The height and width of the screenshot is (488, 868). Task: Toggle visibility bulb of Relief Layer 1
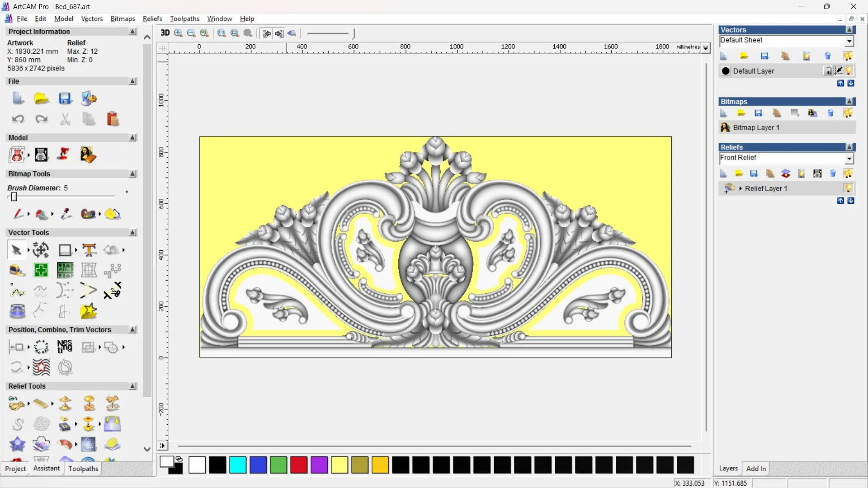[x=849, y=188]
